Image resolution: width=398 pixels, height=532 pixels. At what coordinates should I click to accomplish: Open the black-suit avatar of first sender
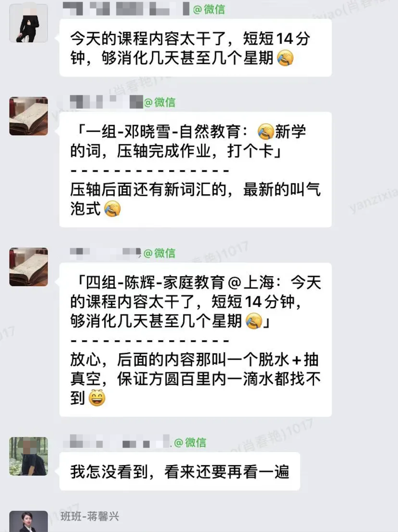(x=28, y=23)
